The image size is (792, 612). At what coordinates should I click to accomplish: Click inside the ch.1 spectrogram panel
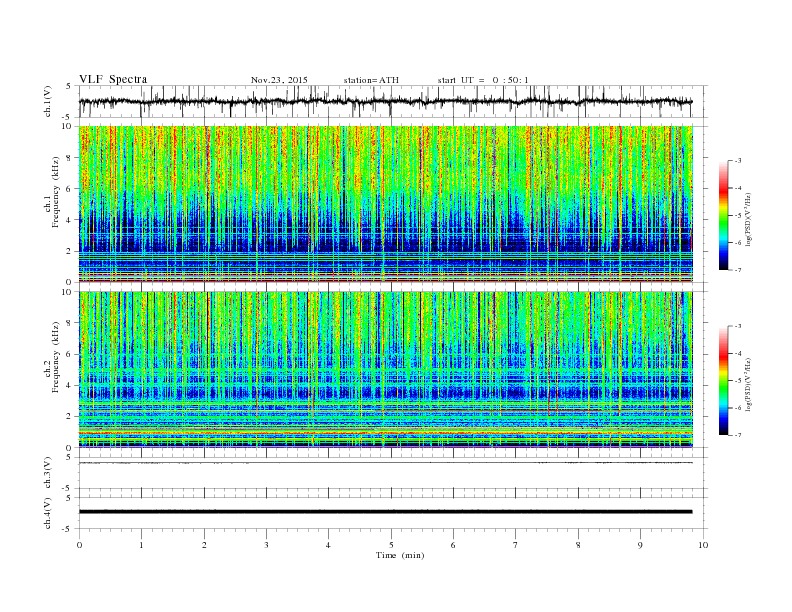[x=385, y=204]
